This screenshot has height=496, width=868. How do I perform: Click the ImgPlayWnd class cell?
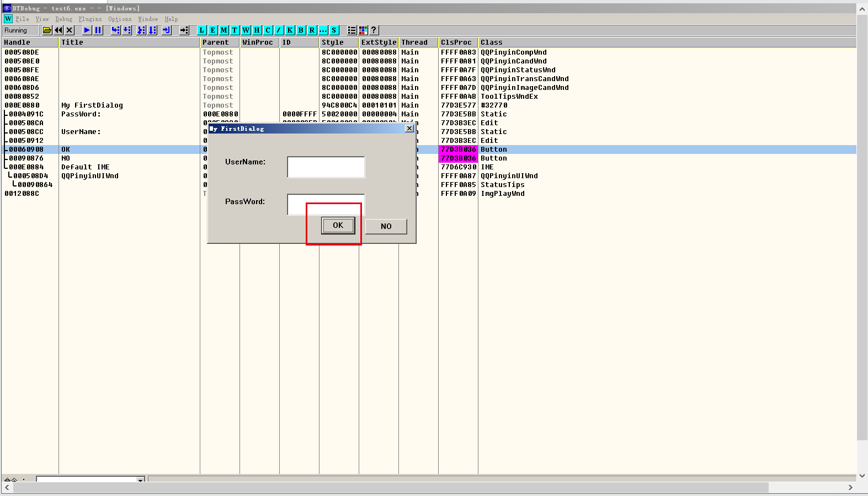[x=503, y=194]
